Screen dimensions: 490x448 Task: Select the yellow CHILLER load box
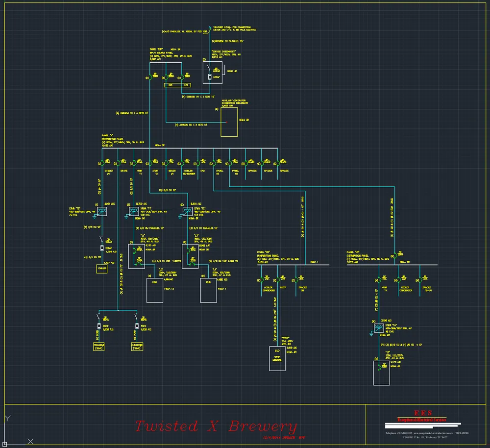click(102, 269)
